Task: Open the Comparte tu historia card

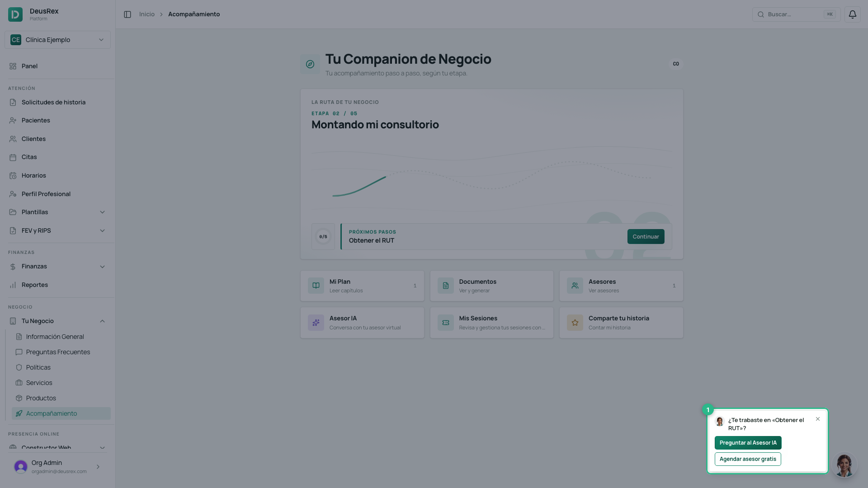Action: point(621,323)
